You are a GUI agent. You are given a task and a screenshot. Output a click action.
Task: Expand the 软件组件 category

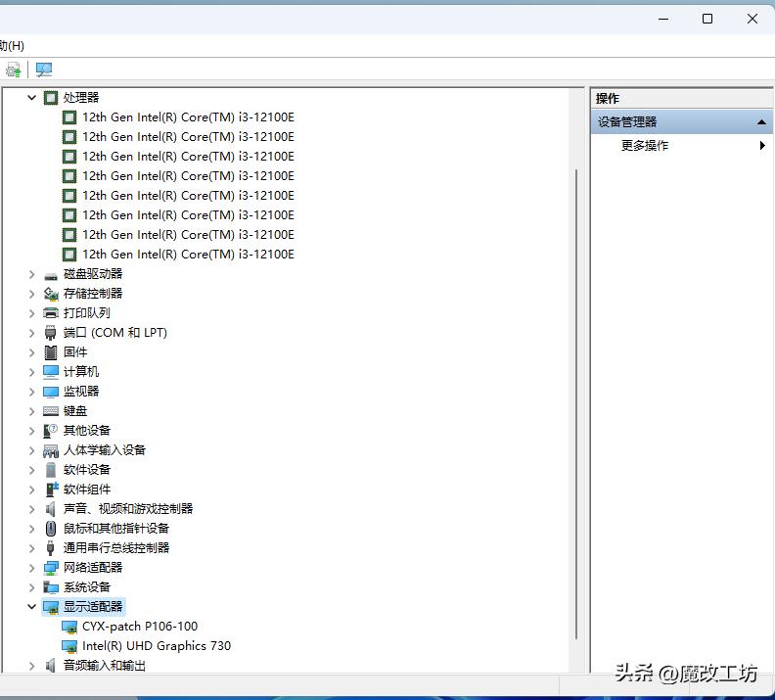tap(31, 490)
